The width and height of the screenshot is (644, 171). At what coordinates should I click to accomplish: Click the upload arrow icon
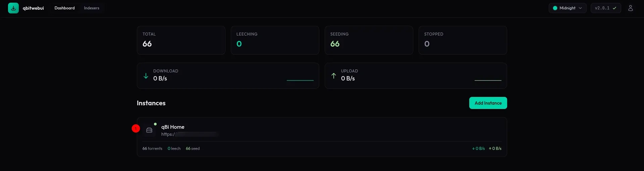[334, 76]
